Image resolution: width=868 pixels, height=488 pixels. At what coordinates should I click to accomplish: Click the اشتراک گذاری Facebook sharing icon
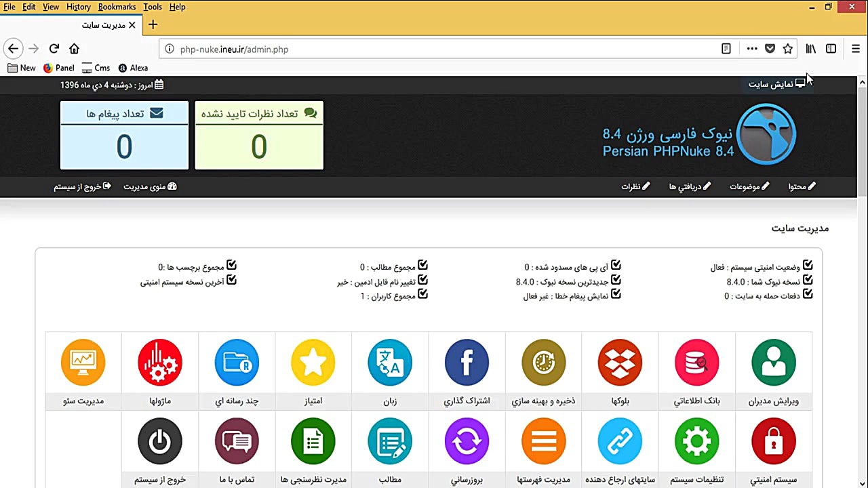pyautogui.click(x=467, y=362)
